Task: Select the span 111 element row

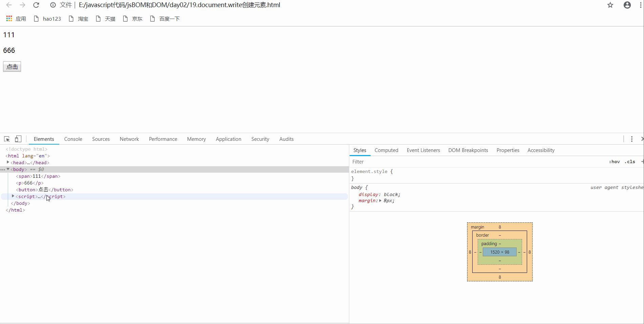Action: pyautogui.click(x=38, y=176)
